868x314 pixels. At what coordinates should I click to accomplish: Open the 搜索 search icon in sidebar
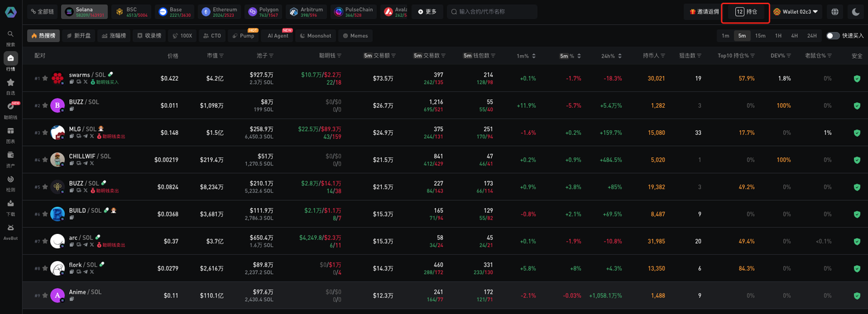[11, 37]
